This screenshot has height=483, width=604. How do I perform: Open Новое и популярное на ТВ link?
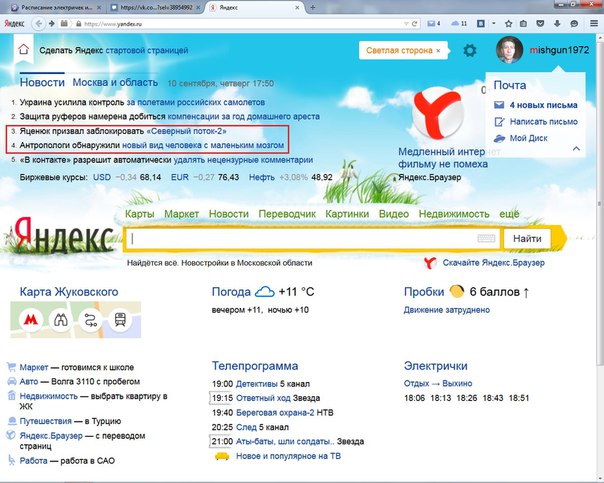point(288,456)
